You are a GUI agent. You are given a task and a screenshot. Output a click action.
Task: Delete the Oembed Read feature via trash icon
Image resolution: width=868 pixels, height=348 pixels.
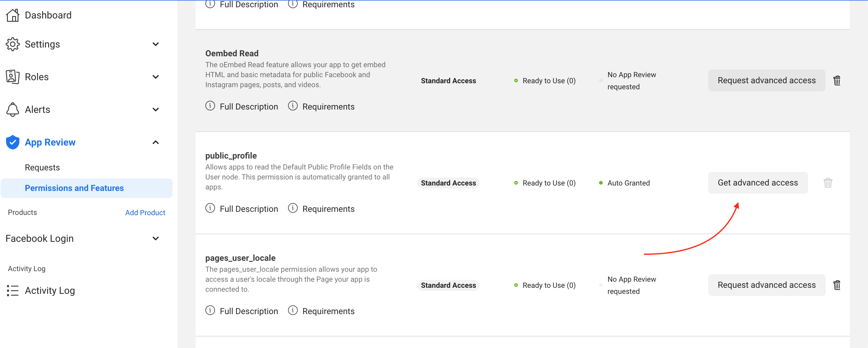[x=837, y=80]
